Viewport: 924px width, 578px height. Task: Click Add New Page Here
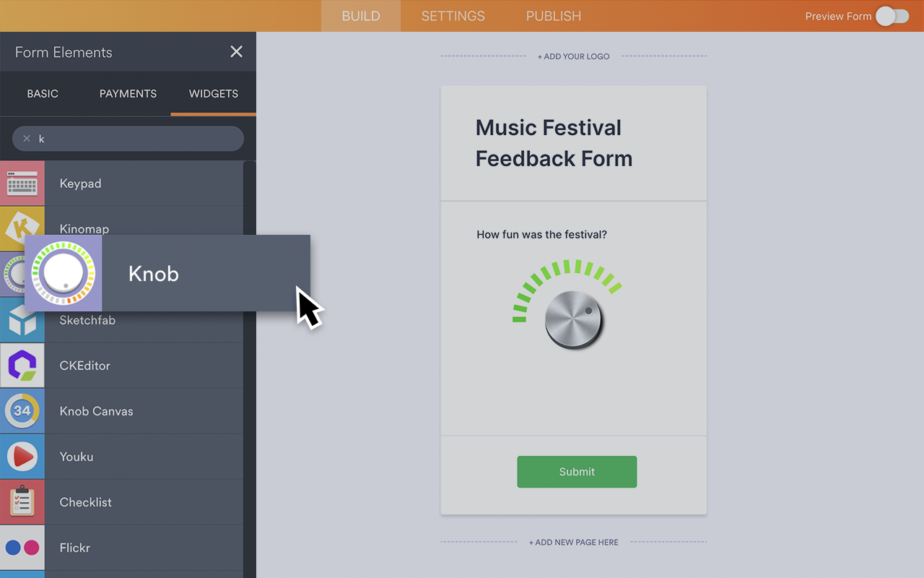[573, 543]
